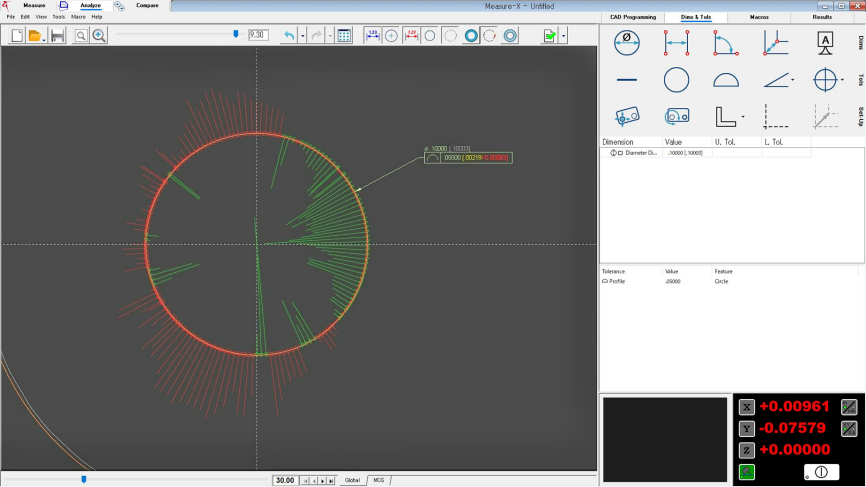Toggle red tolerance dimension toolbar button
Screen dimensions: 866x487
pos(411,36)
